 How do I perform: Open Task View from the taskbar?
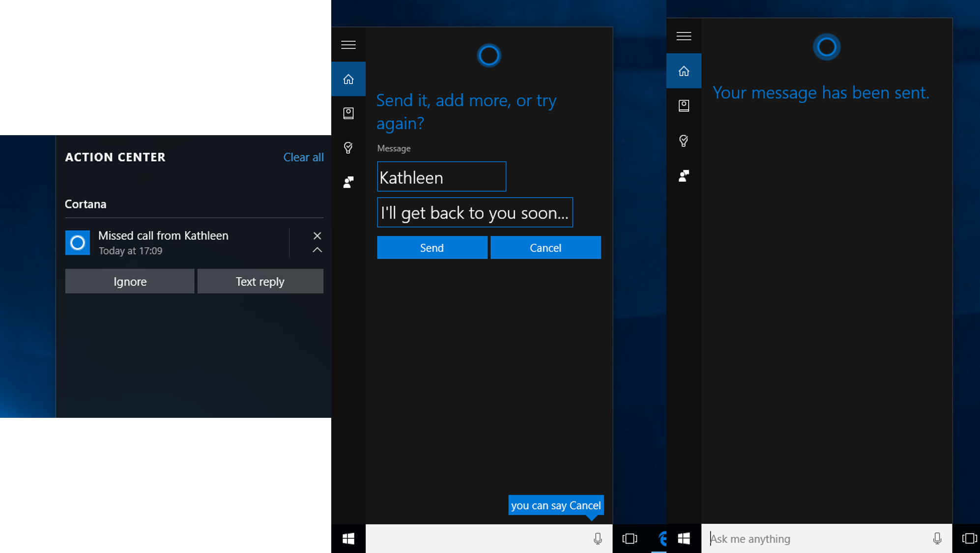(x=629, y=538)
